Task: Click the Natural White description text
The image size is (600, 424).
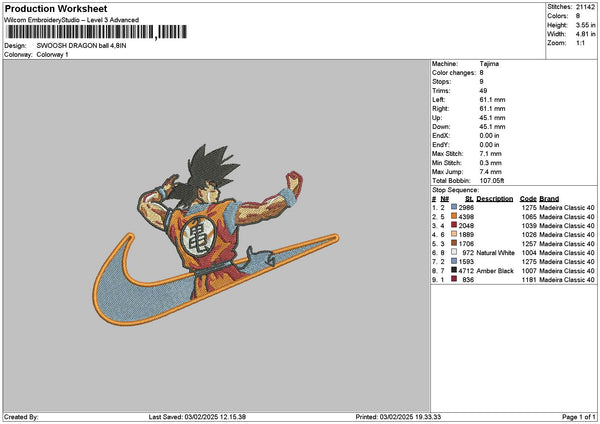Action: pos(495,253)
